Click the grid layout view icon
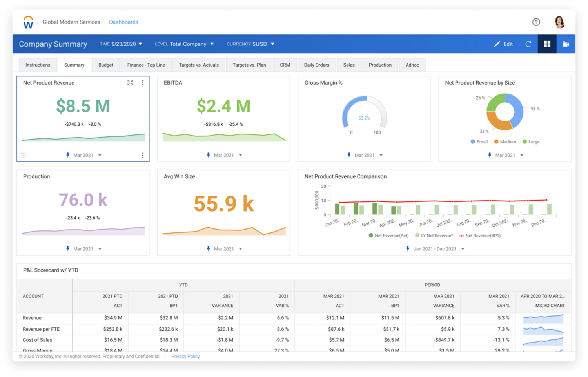Screen dimensions: 588x377 [x=547, y=44]
